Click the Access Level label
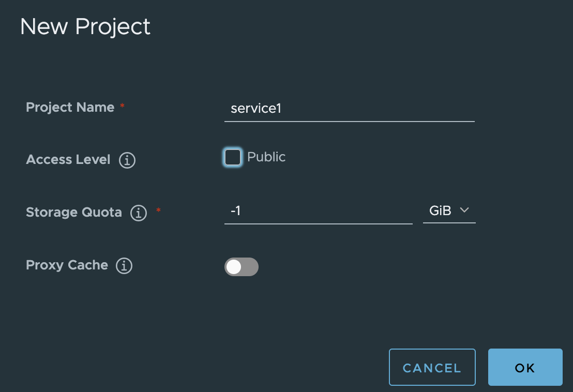The image size is (573, 392). point(68,159)
